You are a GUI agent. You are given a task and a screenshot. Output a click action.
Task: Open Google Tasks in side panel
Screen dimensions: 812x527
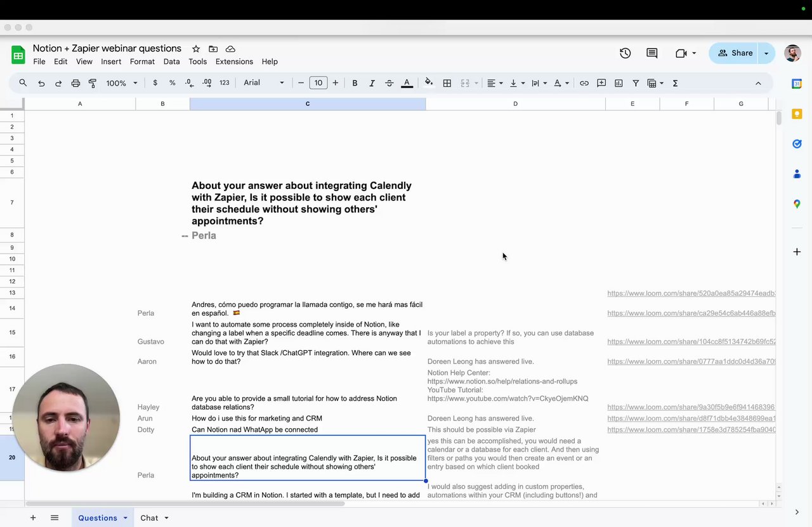797,144
